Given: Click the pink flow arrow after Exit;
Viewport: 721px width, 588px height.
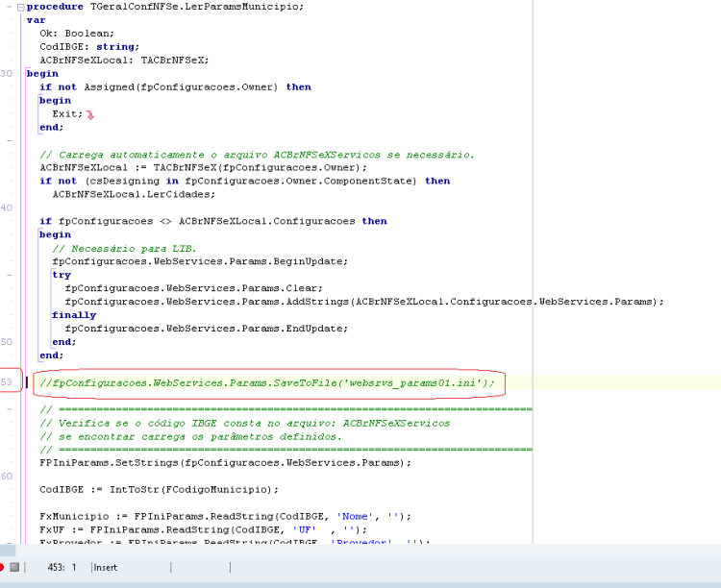Looking at the screenshot, I should (x=90, y=115).
